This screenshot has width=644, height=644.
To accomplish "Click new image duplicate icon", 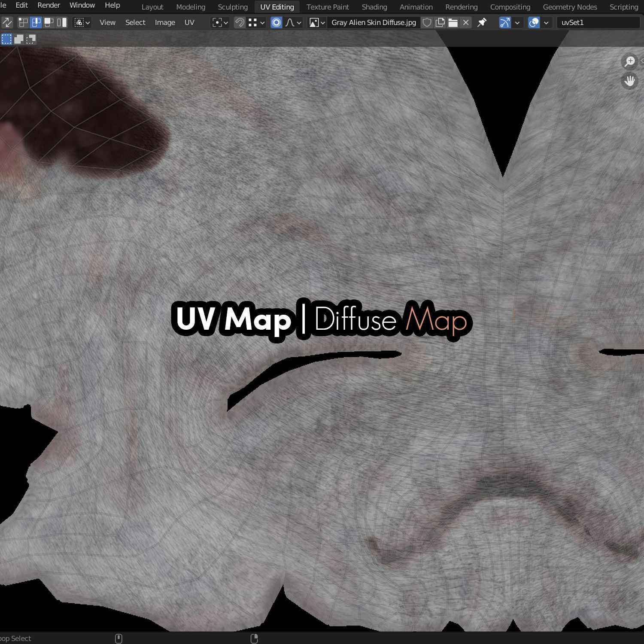I will tap(440, 22).
